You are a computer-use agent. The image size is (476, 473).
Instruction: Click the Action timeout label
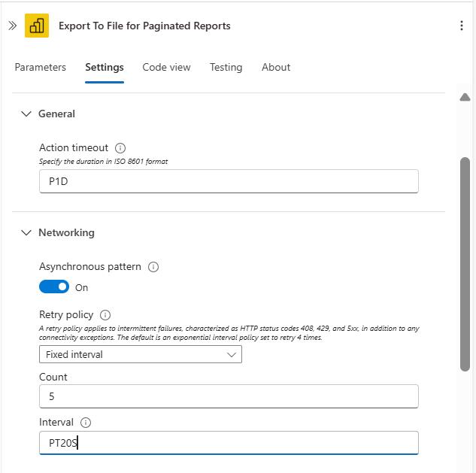pyautogui.click(x=74, y=148)
